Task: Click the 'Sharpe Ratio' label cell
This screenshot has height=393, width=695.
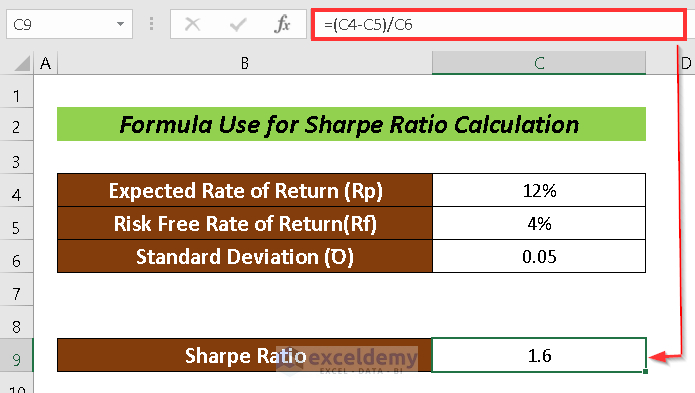Action: (x=245, y=355)
